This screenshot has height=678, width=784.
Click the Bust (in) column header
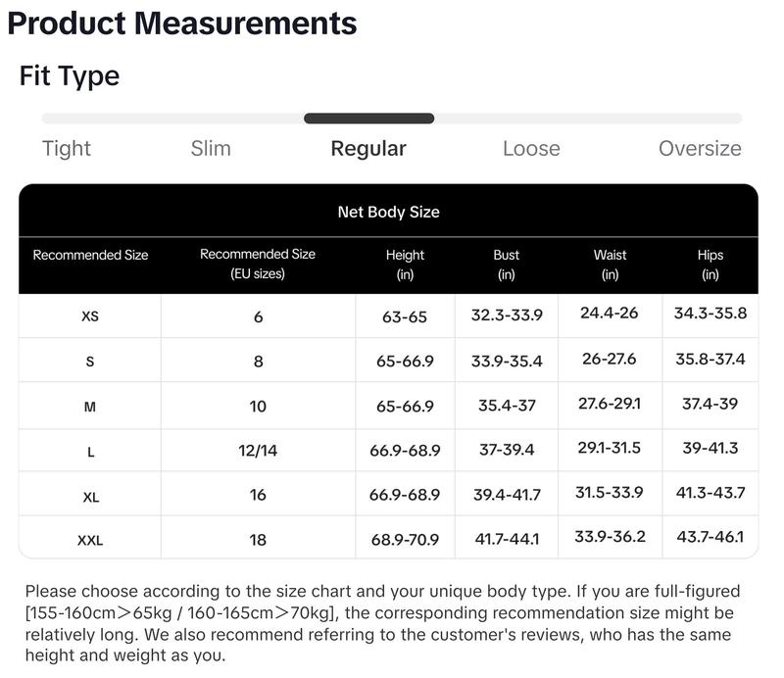(x=507, y=265)
